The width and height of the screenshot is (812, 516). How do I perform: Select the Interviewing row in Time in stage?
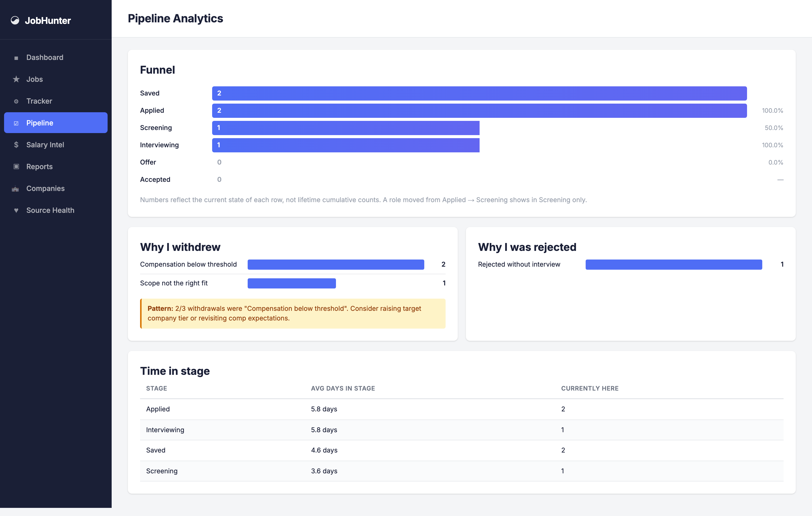pos(462,430)
